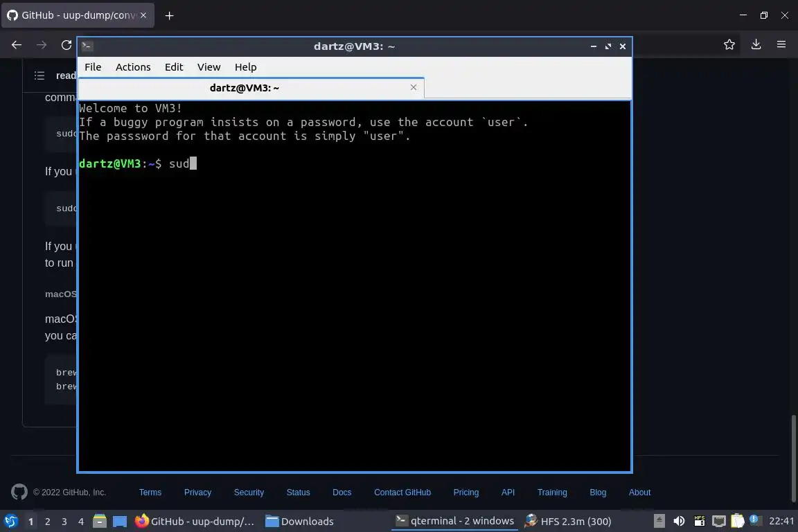Click the terminal icon in qterminal title bar
798x532 pixels.
(87, 46)
